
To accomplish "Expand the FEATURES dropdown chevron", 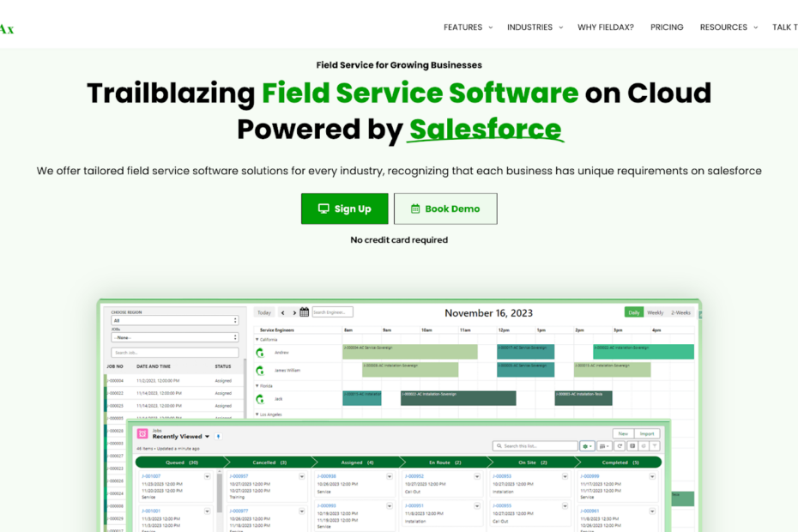I will pos(491,27).
